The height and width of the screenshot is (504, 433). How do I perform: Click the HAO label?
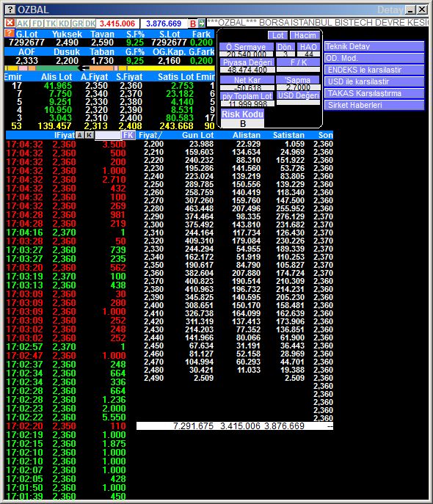[x=308, y=47]
